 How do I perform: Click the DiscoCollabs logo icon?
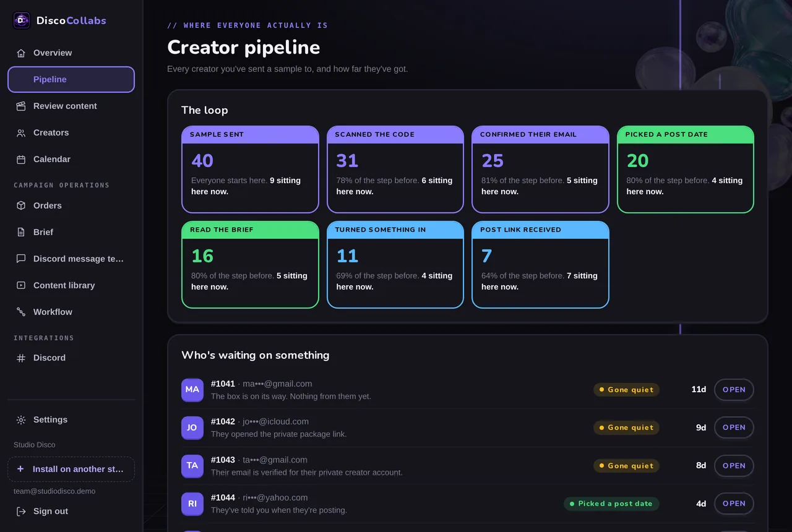click(x=22, y=20)
